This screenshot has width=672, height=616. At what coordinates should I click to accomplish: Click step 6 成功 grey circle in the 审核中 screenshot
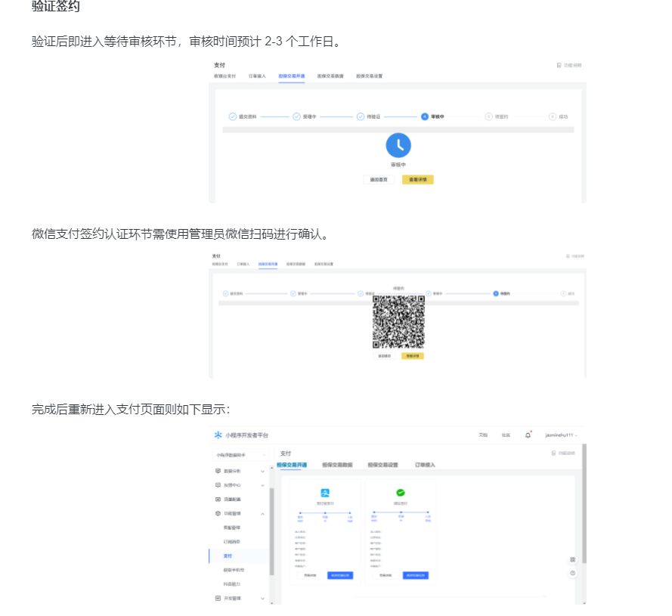coord(553,116)
